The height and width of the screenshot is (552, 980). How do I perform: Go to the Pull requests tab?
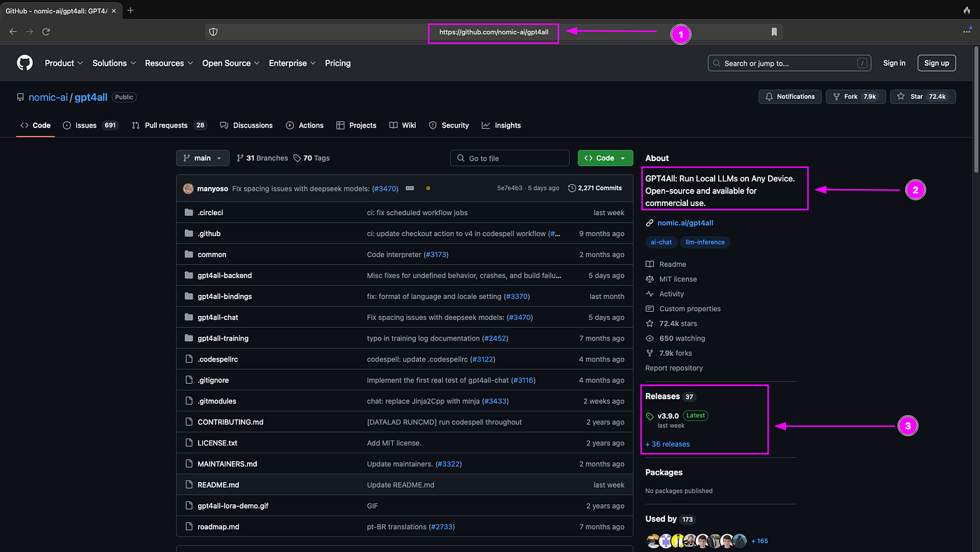pyautogui.click(x=169, y=125)
